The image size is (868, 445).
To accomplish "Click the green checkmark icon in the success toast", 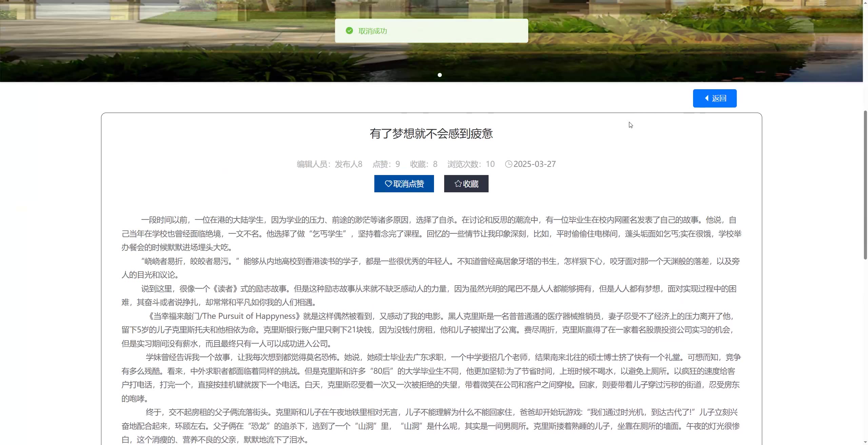I will (x=349, y=31).
